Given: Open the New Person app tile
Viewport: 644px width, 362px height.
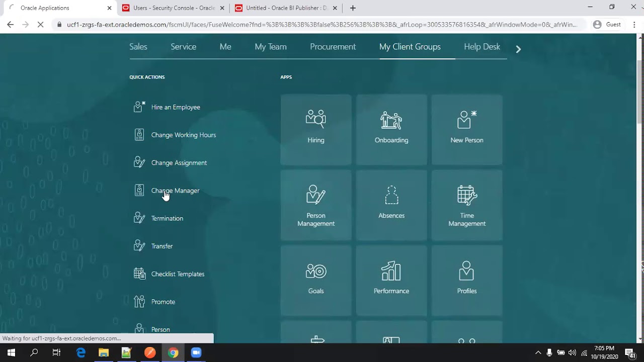Looking at the screenshot, I should click(x=467, y=130).
